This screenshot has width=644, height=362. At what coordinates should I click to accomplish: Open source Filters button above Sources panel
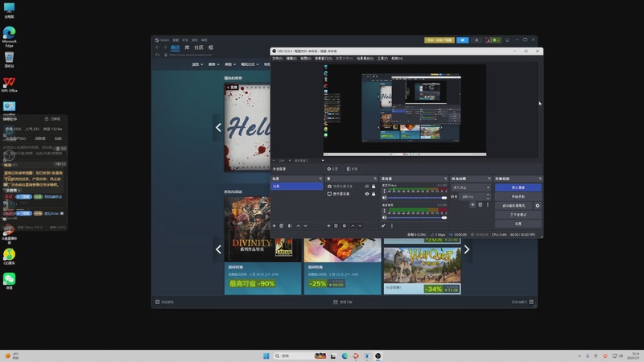tap(352, 169)
